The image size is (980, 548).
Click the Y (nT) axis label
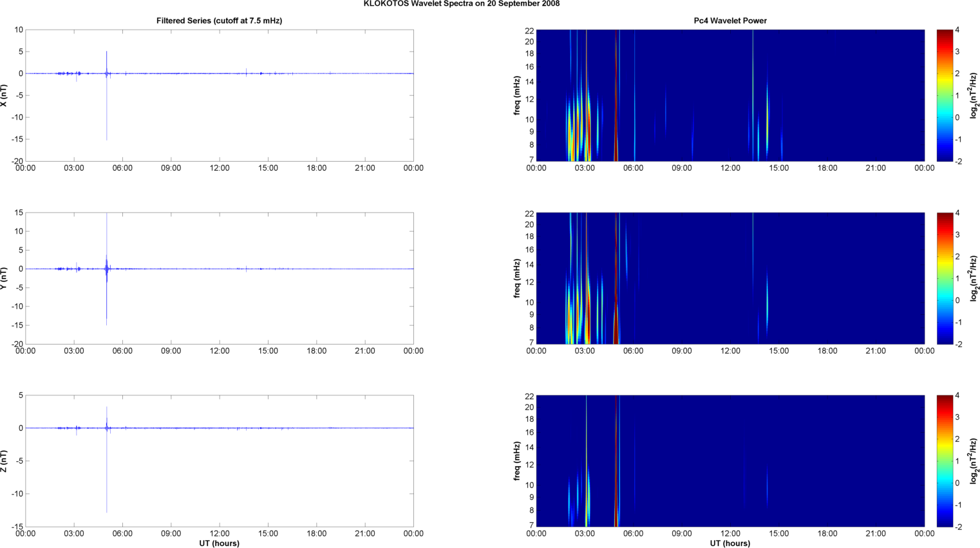click(4, 278)
